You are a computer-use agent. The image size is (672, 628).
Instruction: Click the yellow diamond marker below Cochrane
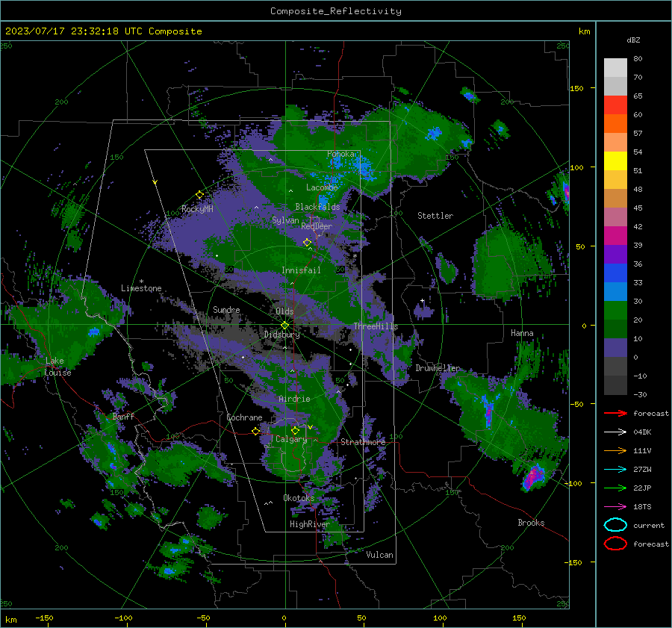click(x=255, y=431)
